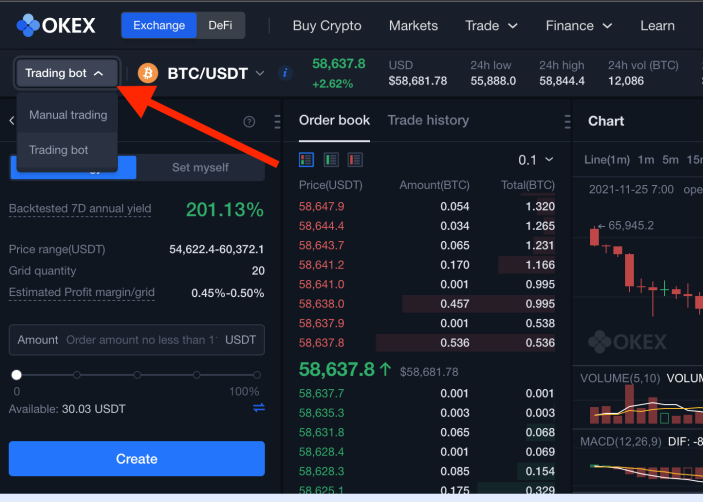This screenshot has height=502, width=703.
Task: Open trading panel drag handle menu
Action: [x=277, y=121]
